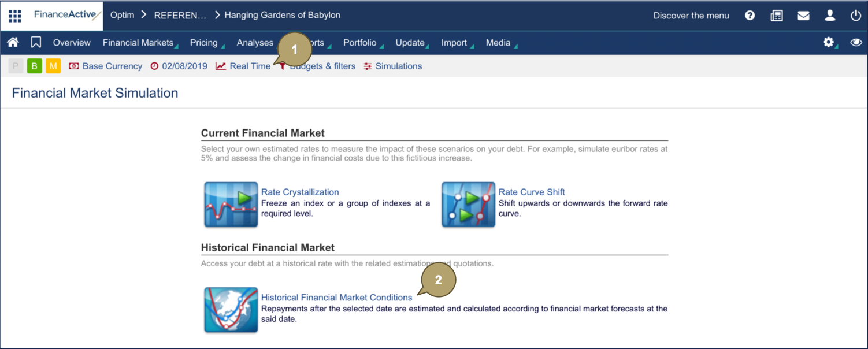The image size is (868, 349).
Task: Click the bookmark icon beside Overview
Action: pyautogui.click(x=36, y=42)
